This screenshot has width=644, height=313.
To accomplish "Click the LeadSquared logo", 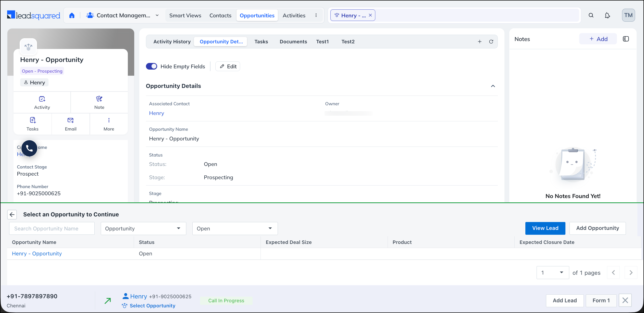I will pyautogui.click(x=33, y=15).
